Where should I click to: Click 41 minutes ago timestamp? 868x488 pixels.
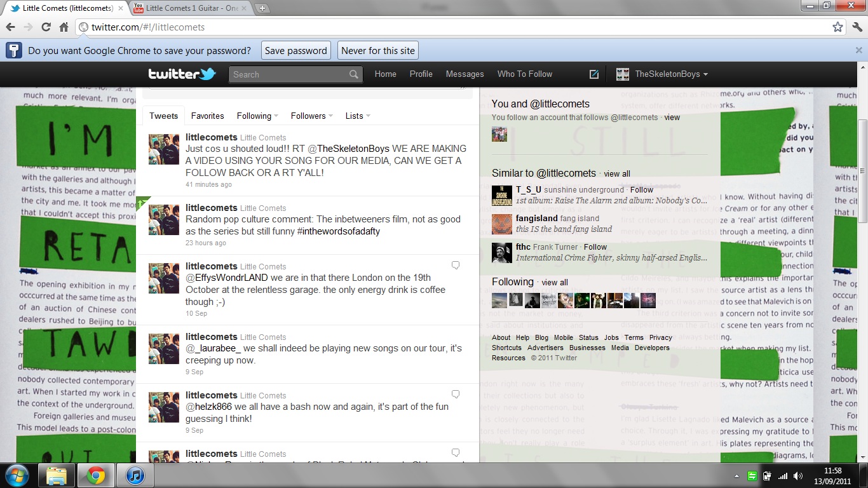click(x=208, y=184)
